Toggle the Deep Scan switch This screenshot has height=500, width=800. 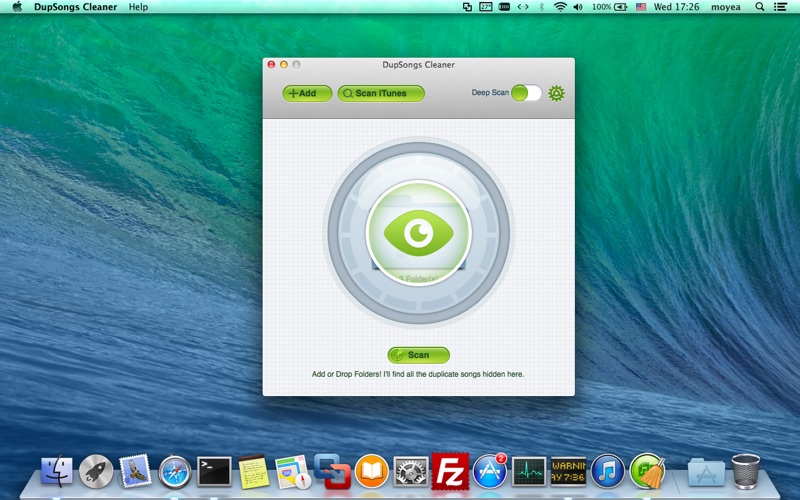(x=526, y=93)
